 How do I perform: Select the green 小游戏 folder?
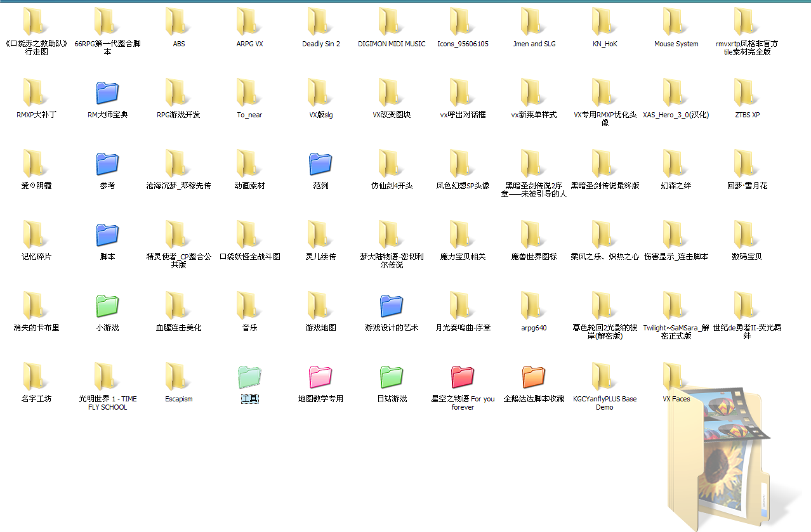107,306
